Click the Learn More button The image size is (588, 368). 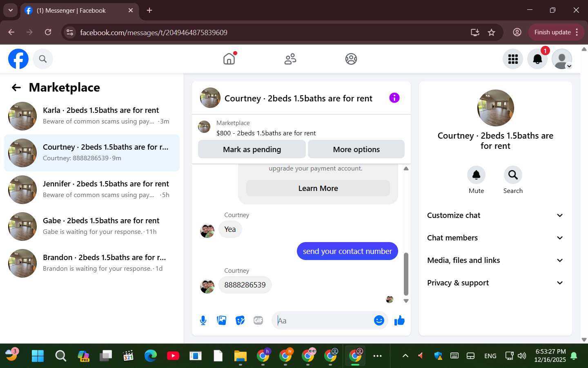(318, 188)
